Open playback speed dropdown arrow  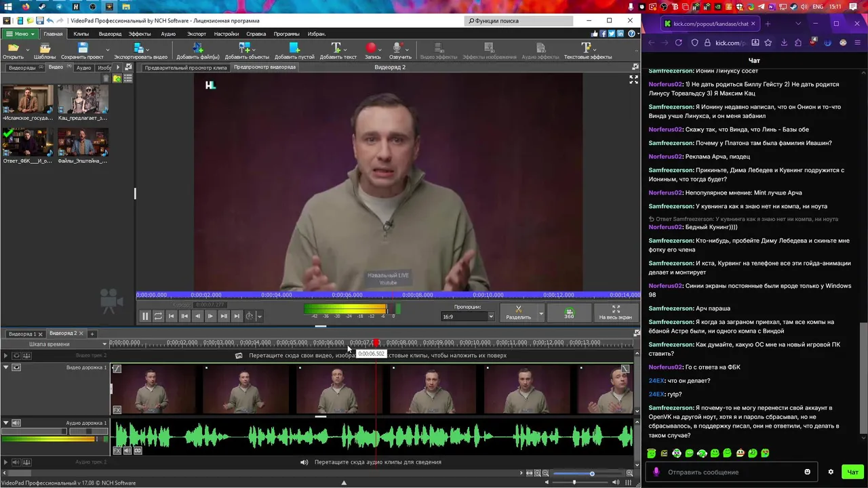[x=259, y=316]
